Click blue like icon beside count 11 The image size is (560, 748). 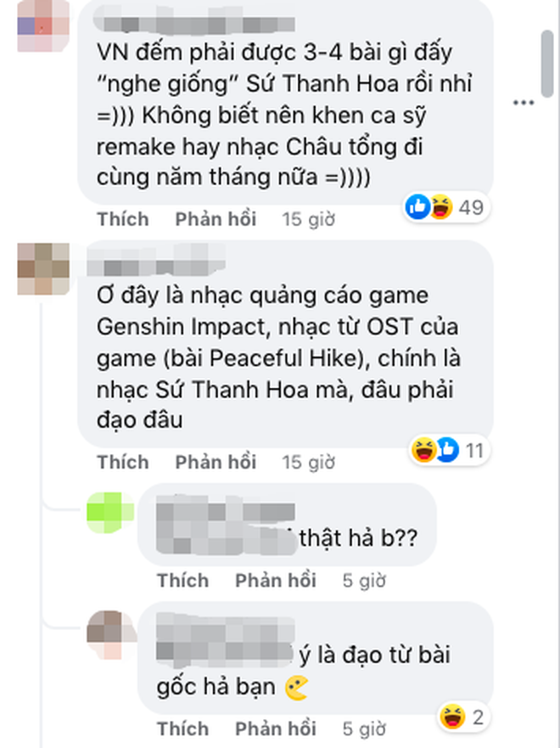[447, 450]
